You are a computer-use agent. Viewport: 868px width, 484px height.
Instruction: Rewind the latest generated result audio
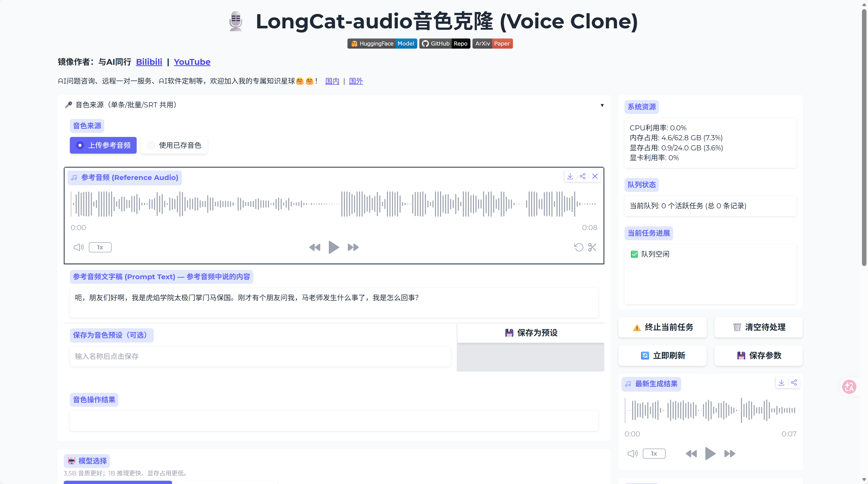point(691,454)
